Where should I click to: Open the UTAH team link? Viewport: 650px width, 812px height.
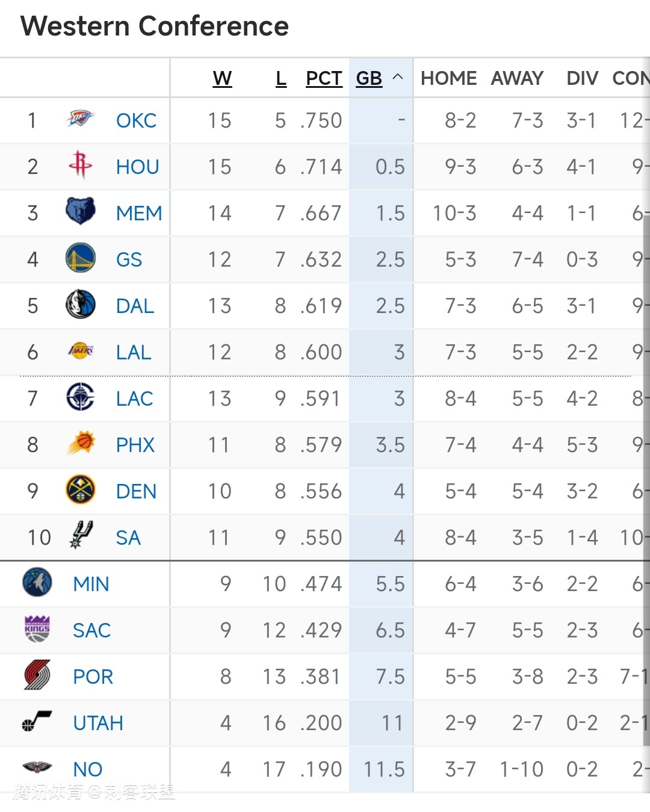98,723
